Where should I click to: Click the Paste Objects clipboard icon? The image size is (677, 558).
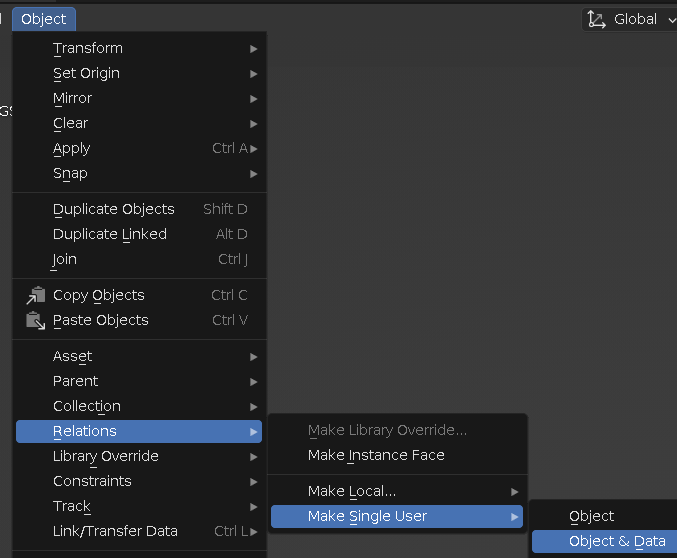(x=36, y=320)
